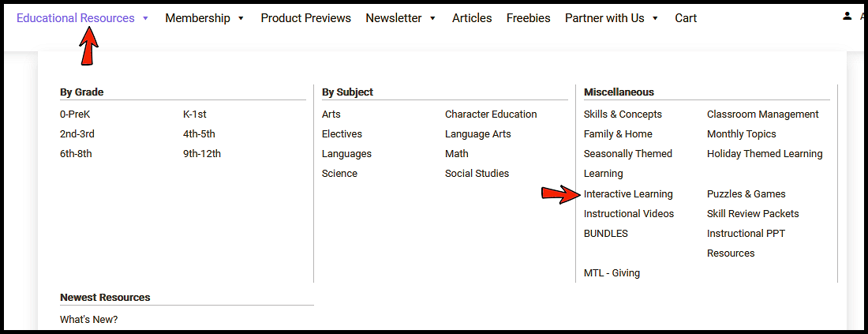Select the Interactive Learning link

click(628, 194)
